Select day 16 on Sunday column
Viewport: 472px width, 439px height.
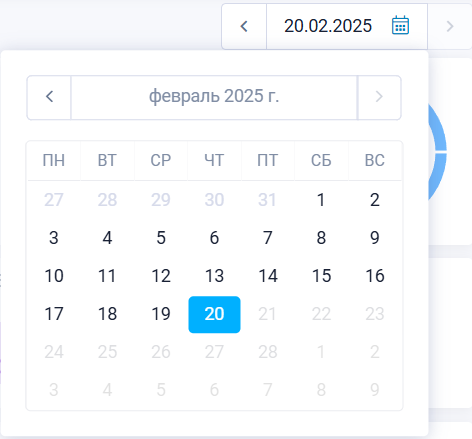(x=375, y=276)
